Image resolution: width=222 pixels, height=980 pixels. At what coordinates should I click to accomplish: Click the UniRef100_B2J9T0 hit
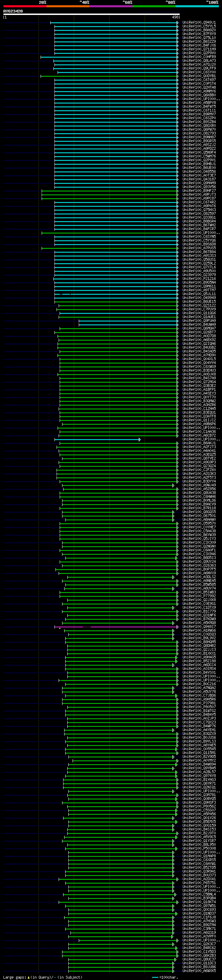point(199,833)
